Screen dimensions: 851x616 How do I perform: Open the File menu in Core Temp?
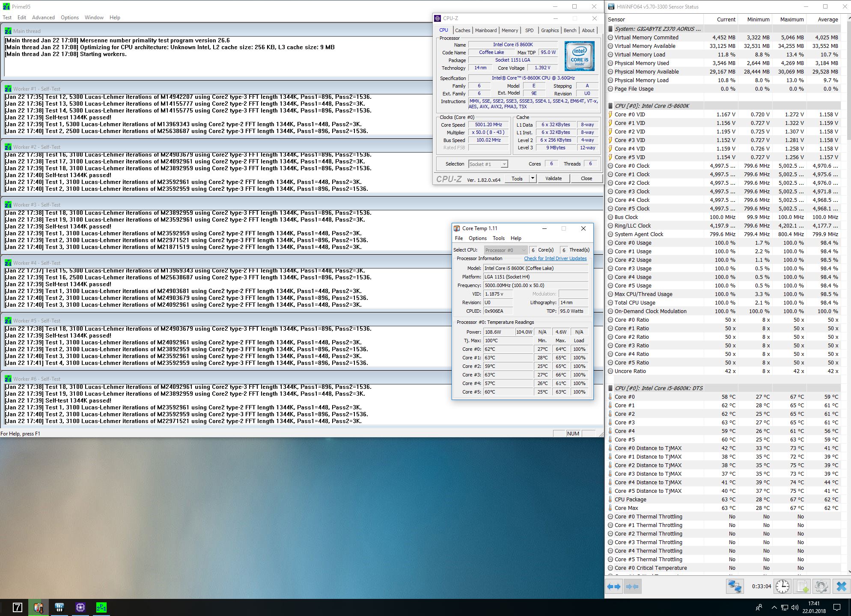[x=459, y=238]
